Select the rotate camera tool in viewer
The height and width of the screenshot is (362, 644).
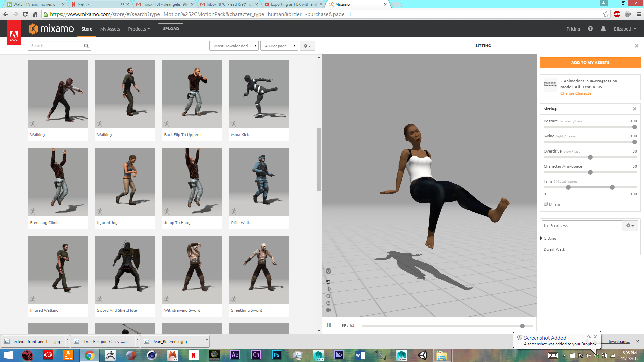(328, 282)
